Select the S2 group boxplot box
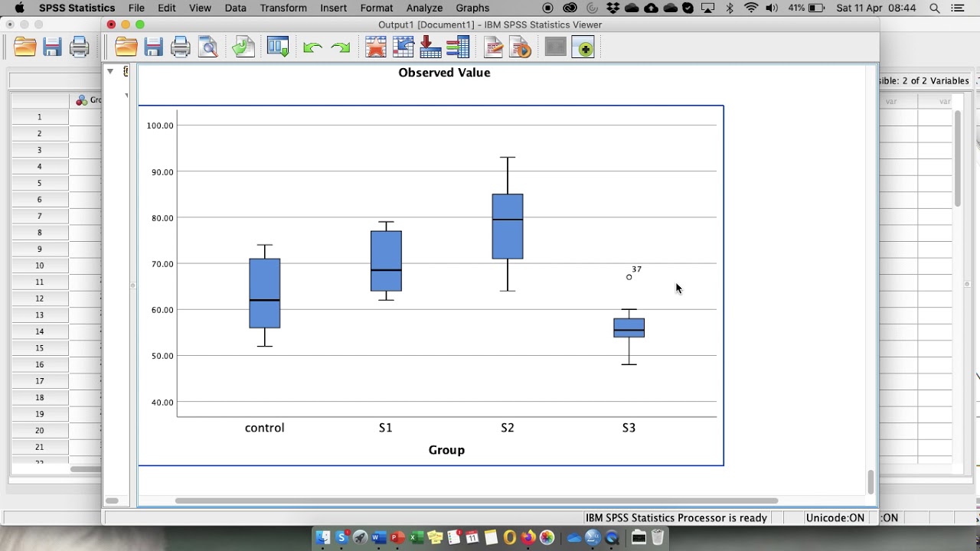 (508, 227)
